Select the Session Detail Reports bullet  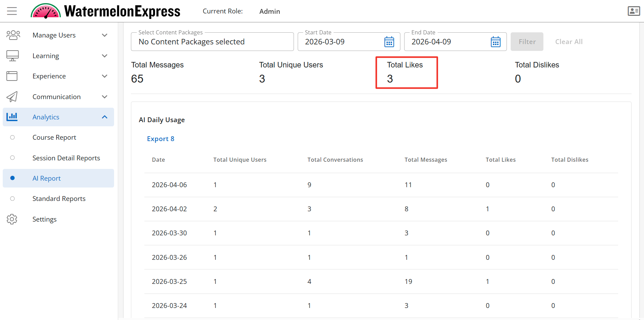(12, 158)
